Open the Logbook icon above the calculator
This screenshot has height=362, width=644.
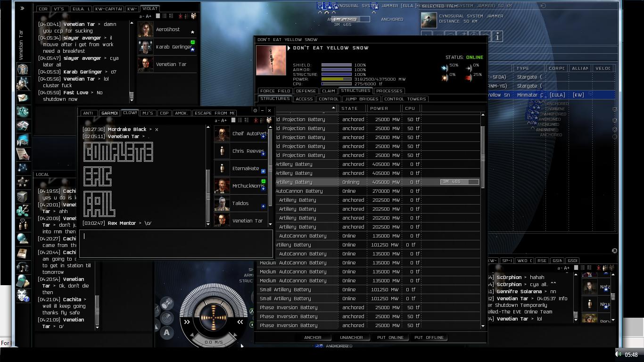[23, 253]
